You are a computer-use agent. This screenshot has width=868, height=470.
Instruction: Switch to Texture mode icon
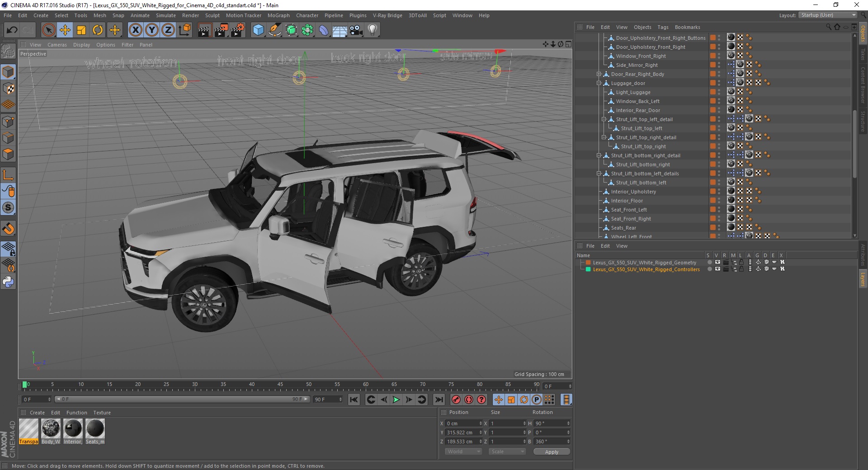click(8, 89)
